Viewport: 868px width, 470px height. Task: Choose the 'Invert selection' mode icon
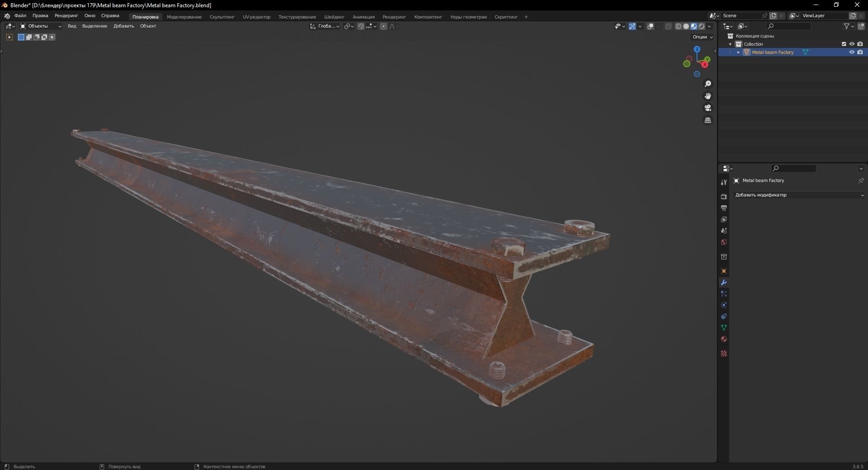[x=44, y=37]
